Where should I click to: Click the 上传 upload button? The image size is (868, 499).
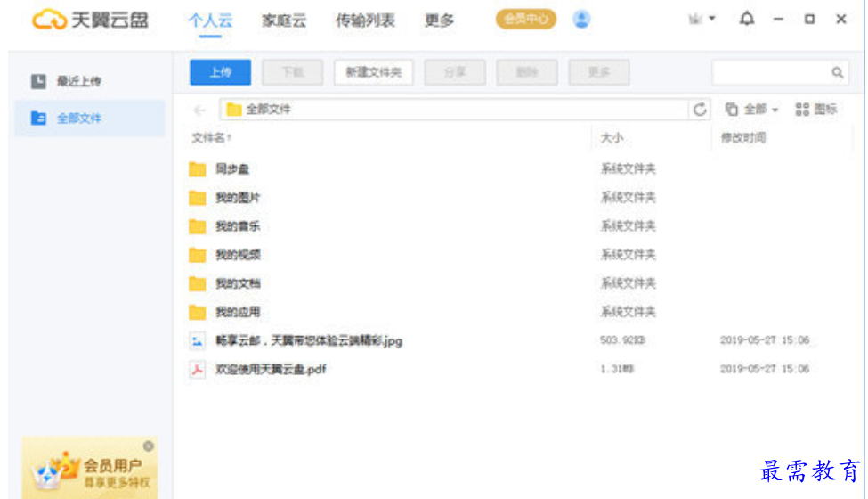point(220,72)
